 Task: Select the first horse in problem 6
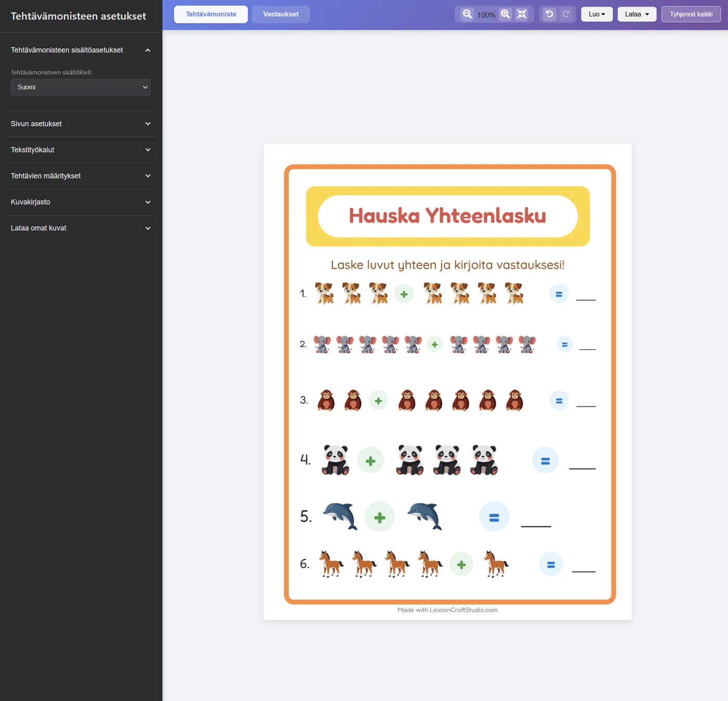pos(331,564)
